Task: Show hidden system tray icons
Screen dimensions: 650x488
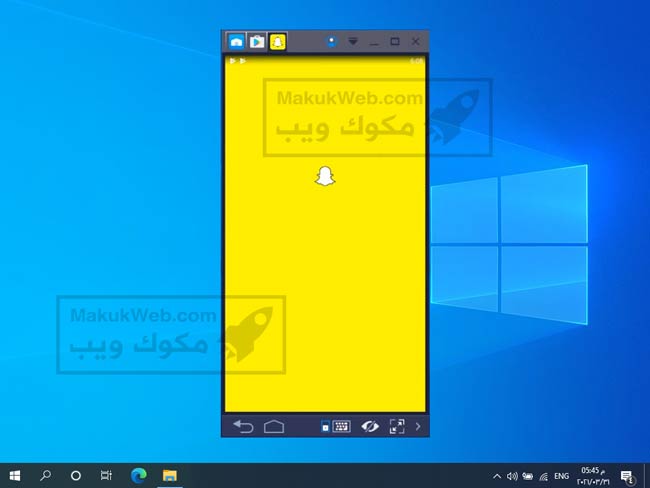Action: (498, 476)
